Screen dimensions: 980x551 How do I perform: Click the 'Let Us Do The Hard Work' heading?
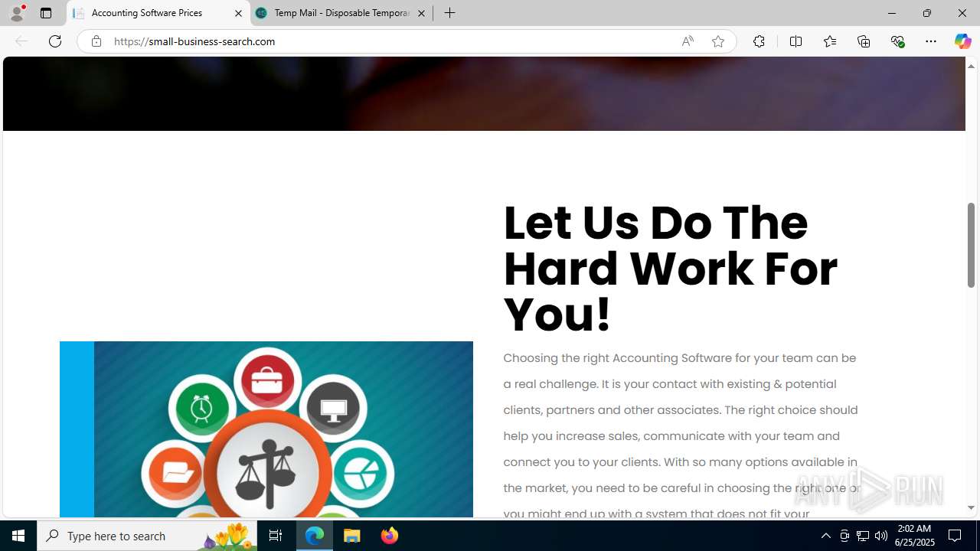[x=670, y=269]
